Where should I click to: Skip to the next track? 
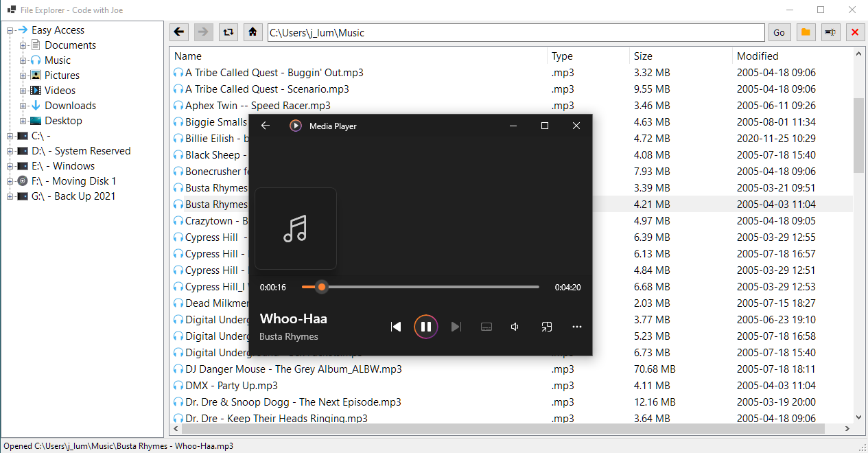456,327
